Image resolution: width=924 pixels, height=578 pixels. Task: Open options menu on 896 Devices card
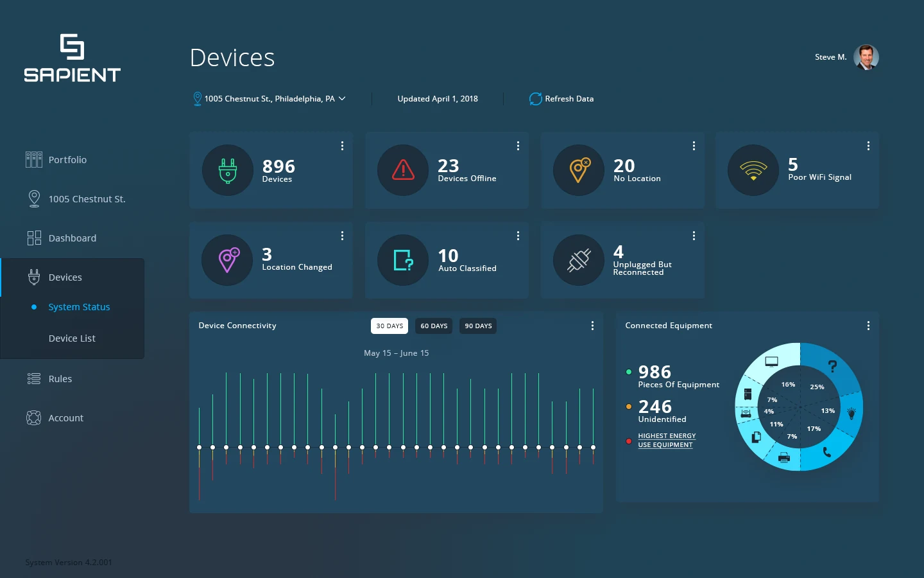coord(342,146)
